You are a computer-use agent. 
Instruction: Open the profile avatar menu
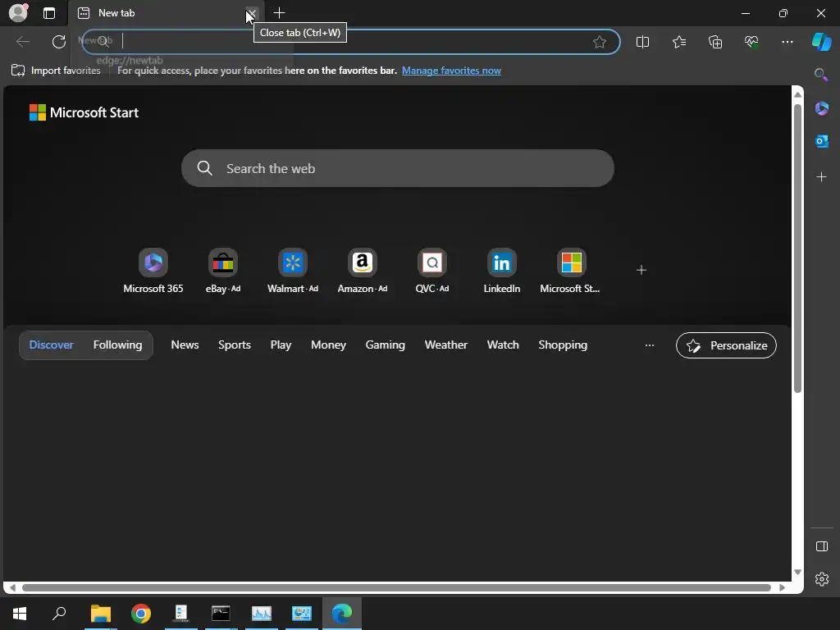point(18,12)
